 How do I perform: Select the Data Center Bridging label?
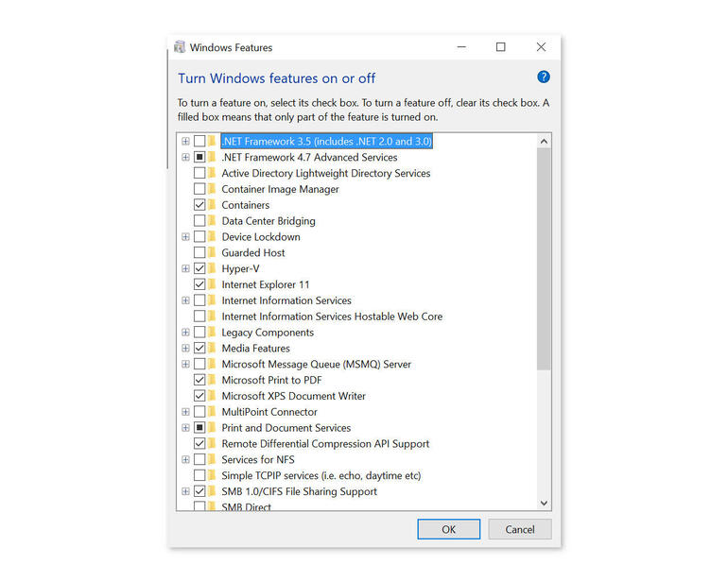pos(269,221)
